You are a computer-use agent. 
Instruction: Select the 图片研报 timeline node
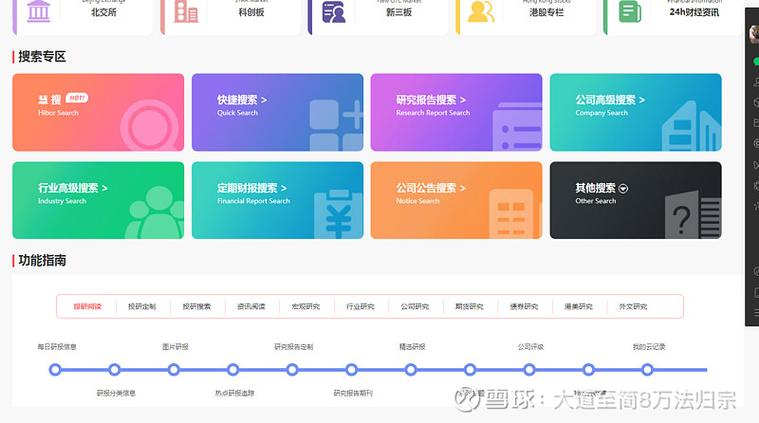(174, 370)
